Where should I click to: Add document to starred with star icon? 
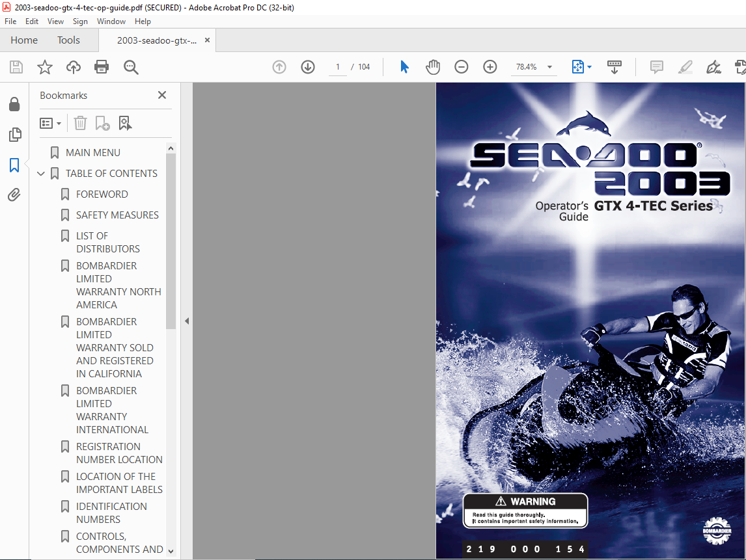tap(45, 67)
